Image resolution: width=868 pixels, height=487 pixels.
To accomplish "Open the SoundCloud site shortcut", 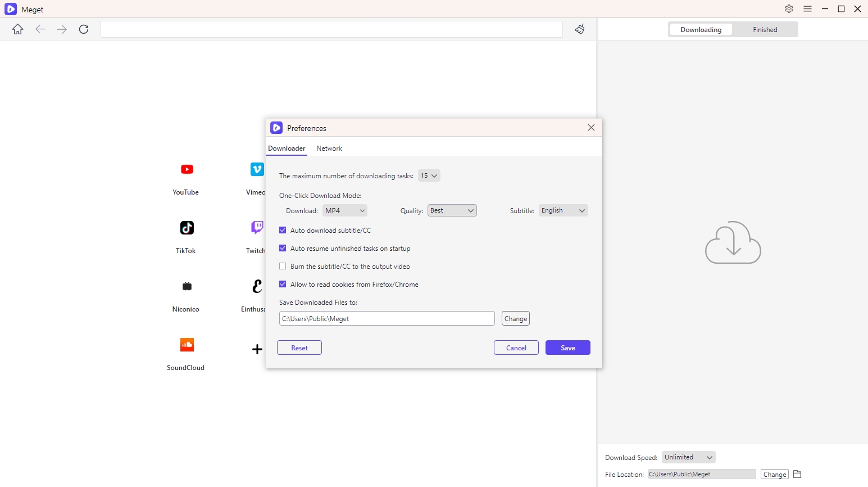I will tap(187, 345).
